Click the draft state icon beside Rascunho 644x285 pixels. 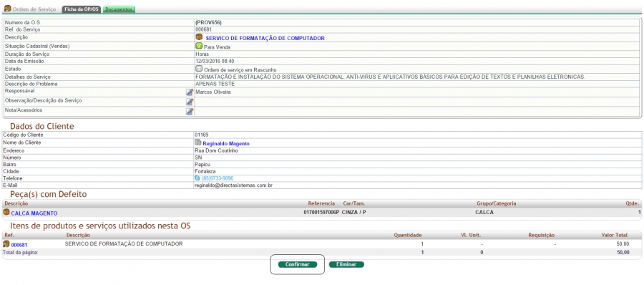click(x=199, y=69)
